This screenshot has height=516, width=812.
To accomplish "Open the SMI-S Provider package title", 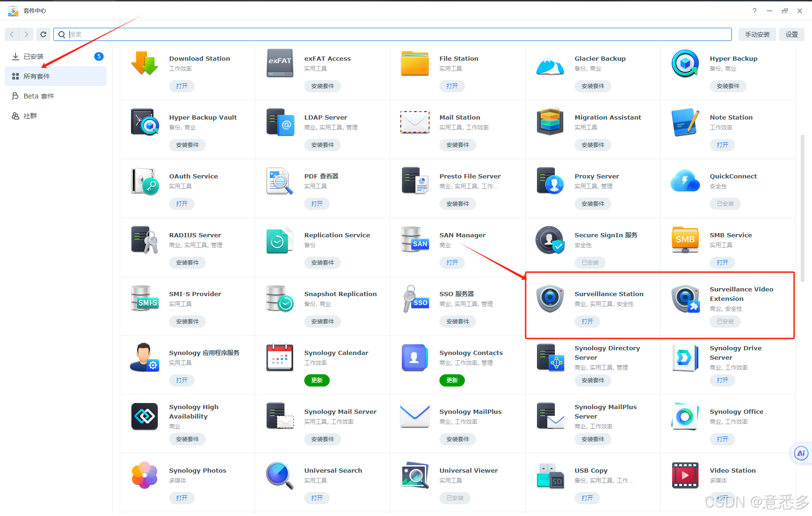I will point(195,294).
